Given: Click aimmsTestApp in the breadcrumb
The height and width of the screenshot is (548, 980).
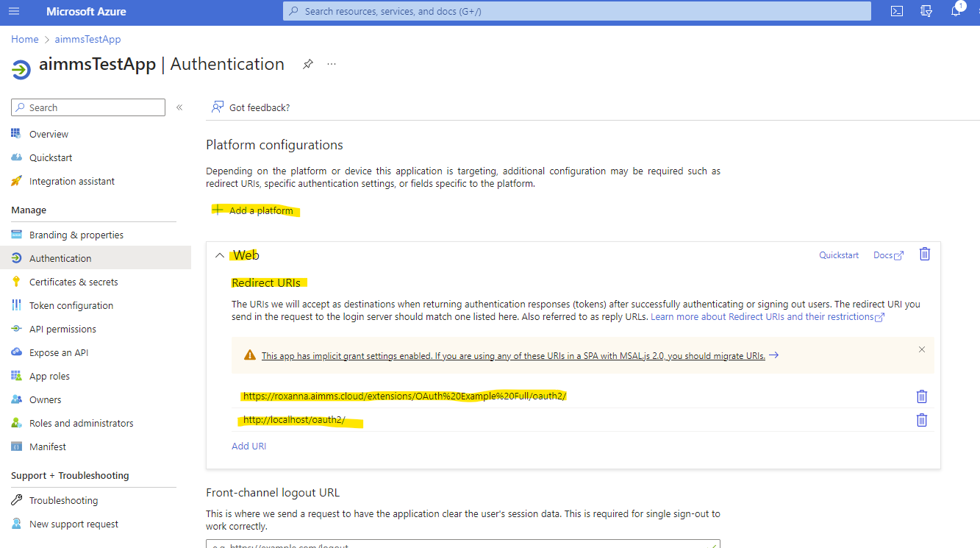Looking at the screenshot, I should 87,39.
